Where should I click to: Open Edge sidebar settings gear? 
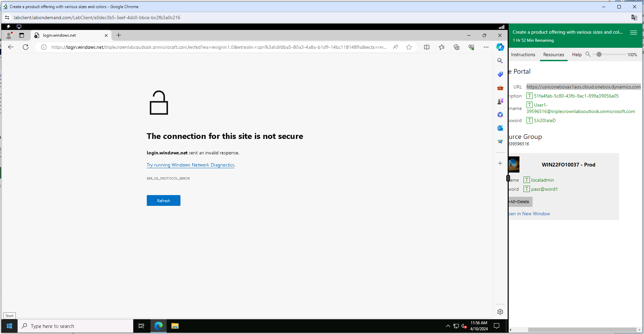[500, 312]
